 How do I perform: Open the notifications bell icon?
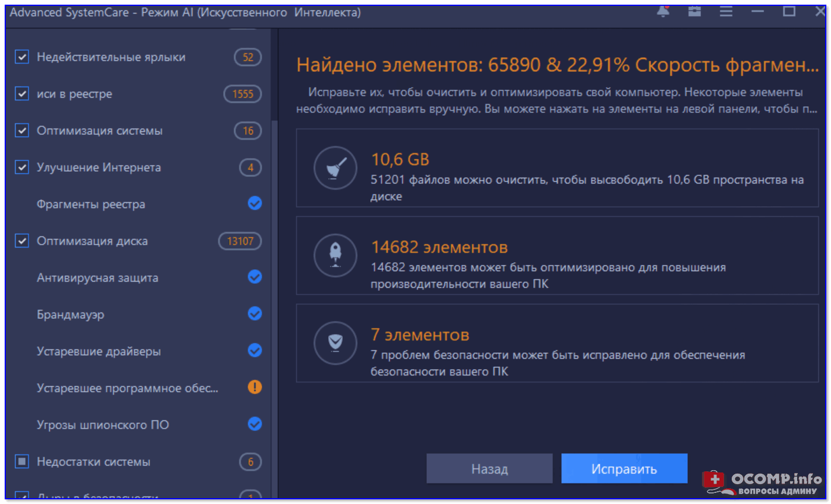tap(663, 11)
